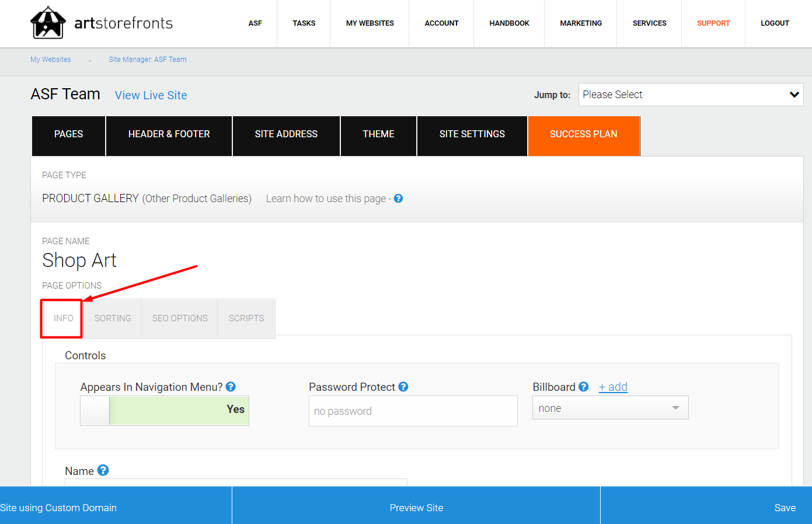Open the Please Select dropdown
Screen dimensions: 812x524
690,94
